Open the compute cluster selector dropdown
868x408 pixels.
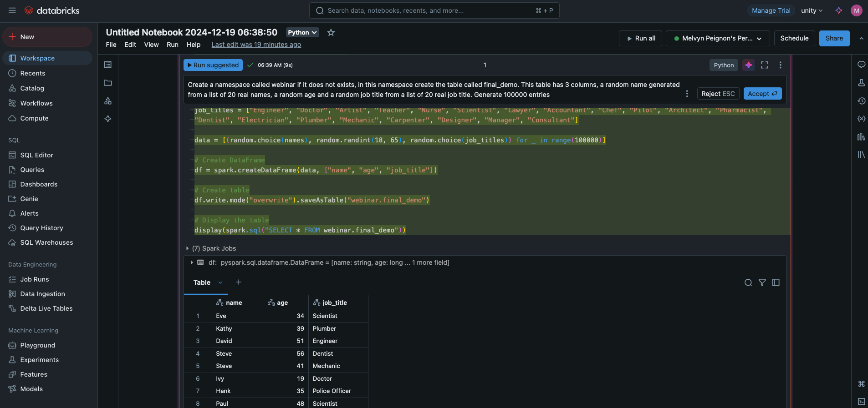point(717,38)
